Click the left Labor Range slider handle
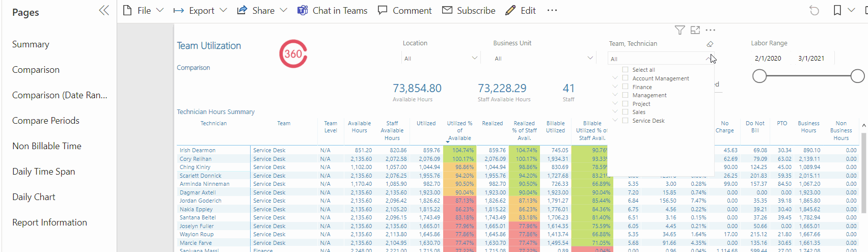The width and height of the screenshot is (868, 252). click(x=759, y=76)
